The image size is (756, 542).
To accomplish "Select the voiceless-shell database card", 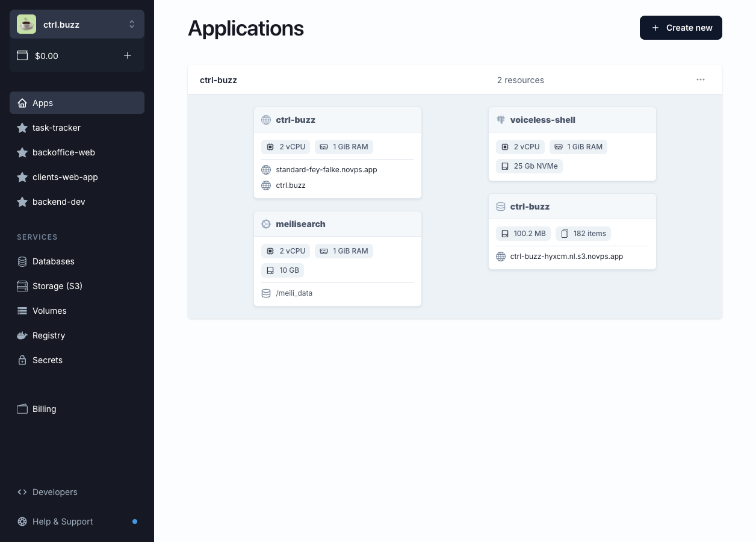I will tap(572, 144).
